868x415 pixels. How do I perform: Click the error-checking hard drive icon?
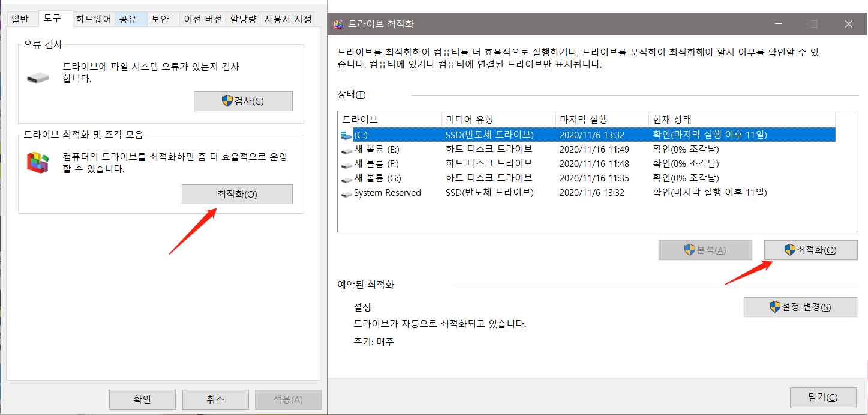38,77
